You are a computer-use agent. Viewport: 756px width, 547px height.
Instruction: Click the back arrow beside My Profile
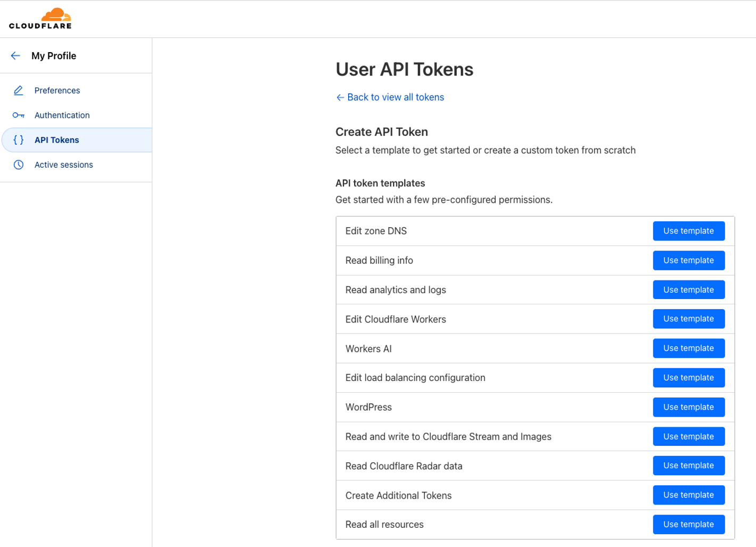pos(15,56)
